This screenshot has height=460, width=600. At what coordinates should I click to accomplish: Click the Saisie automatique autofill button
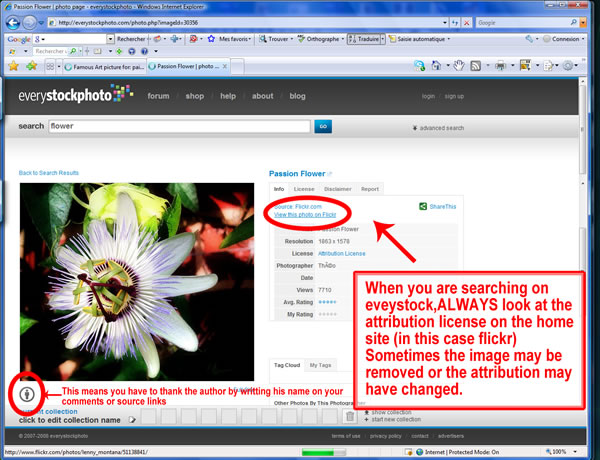click(418, 39)
